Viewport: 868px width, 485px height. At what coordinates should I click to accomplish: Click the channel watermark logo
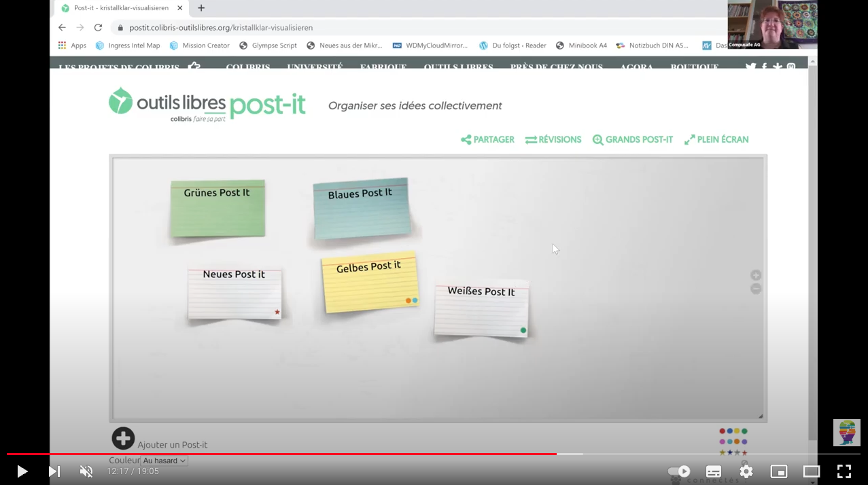coord(847,433)
